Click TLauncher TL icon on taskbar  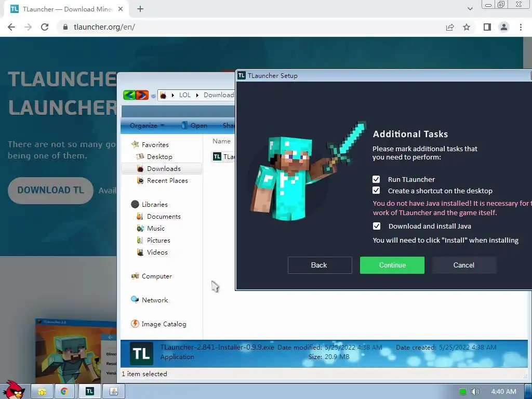click(x=89, y=392)
